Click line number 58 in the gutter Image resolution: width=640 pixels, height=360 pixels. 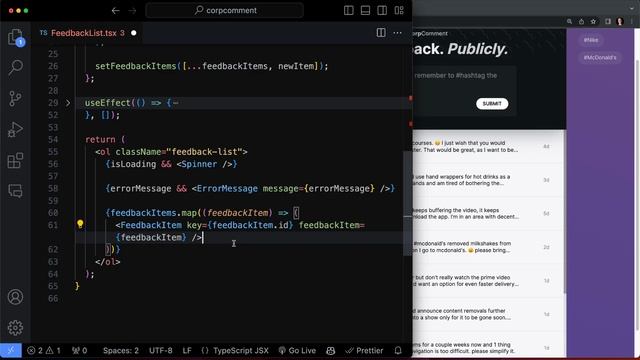click(53, 189)
